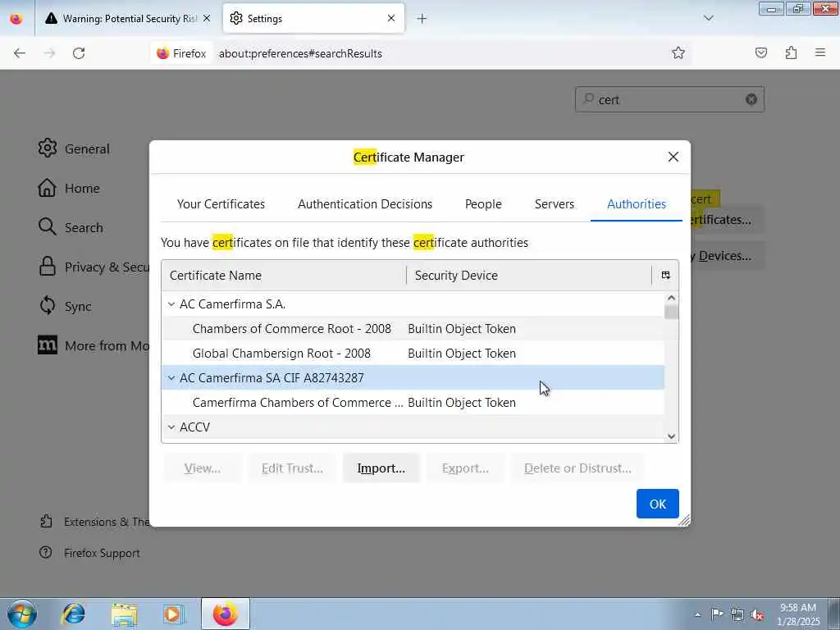840x630 pixels.
Task: Open the Firefox application menu
Action: point(820,52)
